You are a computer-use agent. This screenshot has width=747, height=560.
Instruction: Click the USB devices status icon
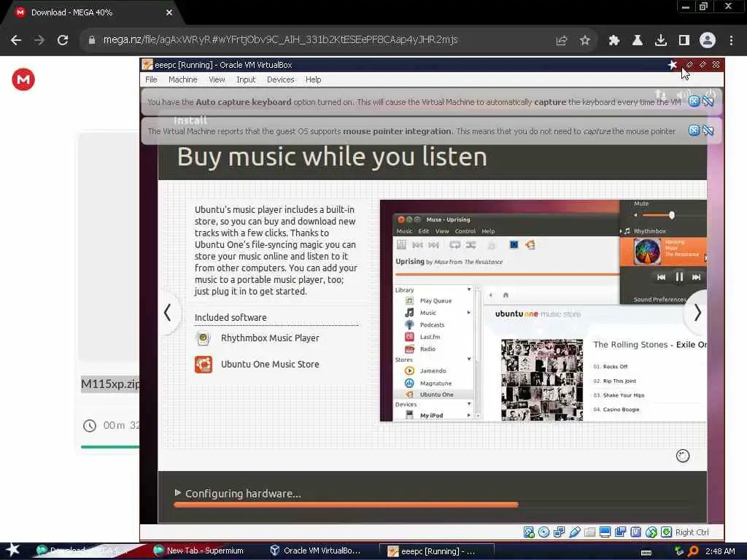(x=575, y=532)
